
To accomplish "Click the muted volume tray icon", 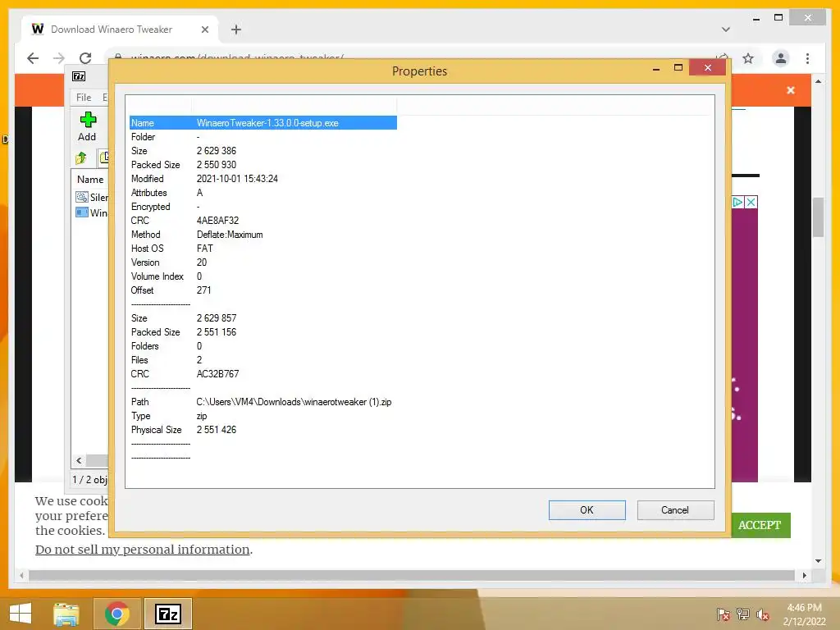I will tap(762, 614).
